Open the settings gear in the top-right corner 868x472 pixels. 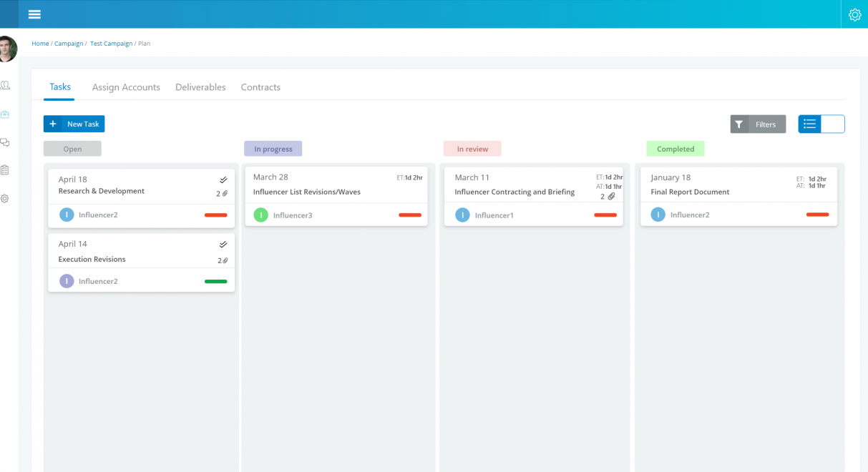(854, 14)
